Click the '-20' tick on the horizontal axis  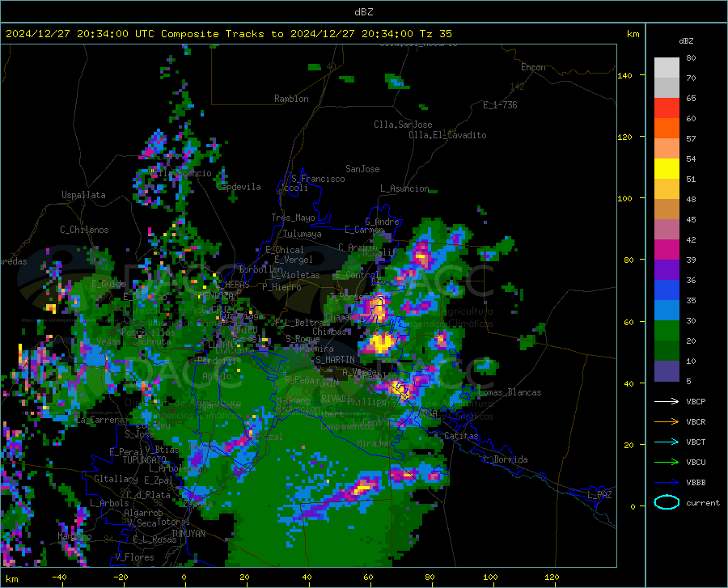121,577
